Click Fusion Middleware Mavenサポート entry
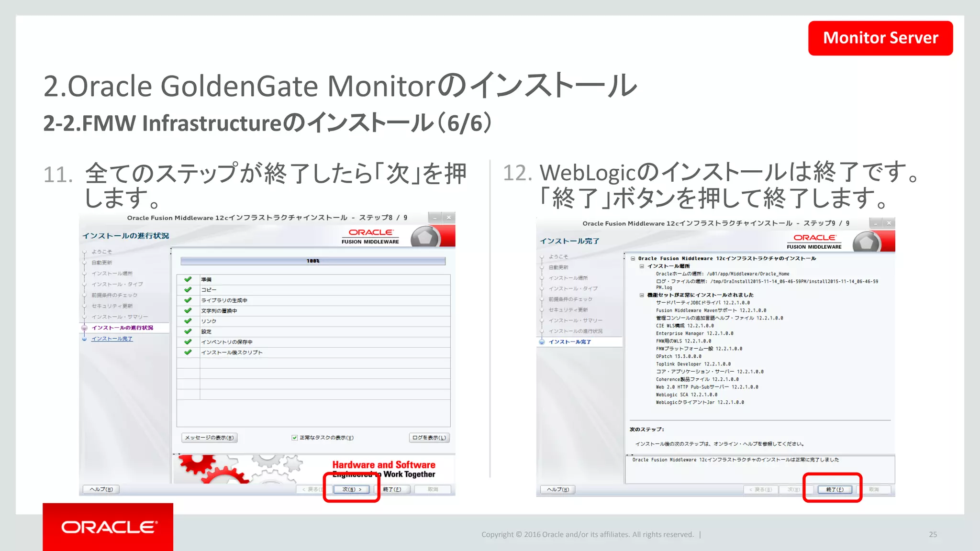Viewport: 980px width, 551px height. click(711, 310)
